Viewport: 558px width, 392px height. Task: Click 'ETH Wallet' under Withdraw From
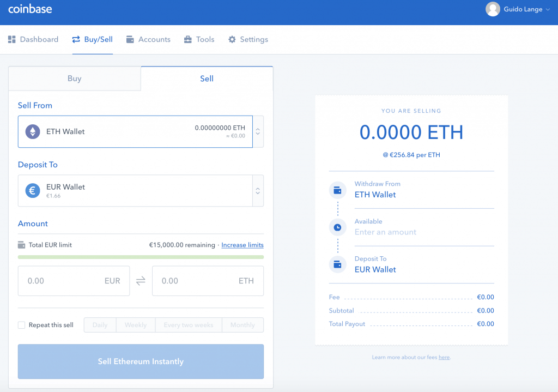(375, 195)
